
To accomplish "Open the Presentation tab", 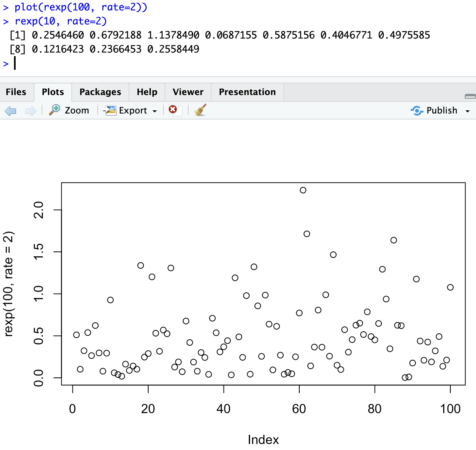I will 247,92.
